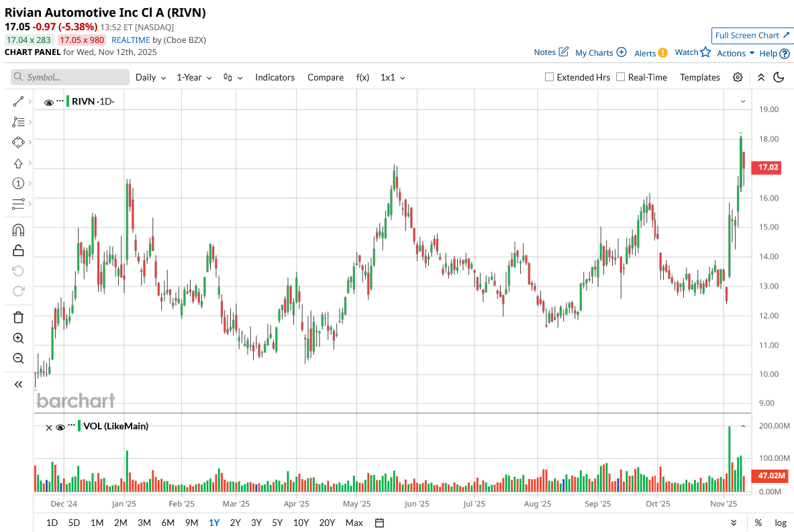
Task: Change chart type via candlestick dropdown
Action: (x=233, y=77)
